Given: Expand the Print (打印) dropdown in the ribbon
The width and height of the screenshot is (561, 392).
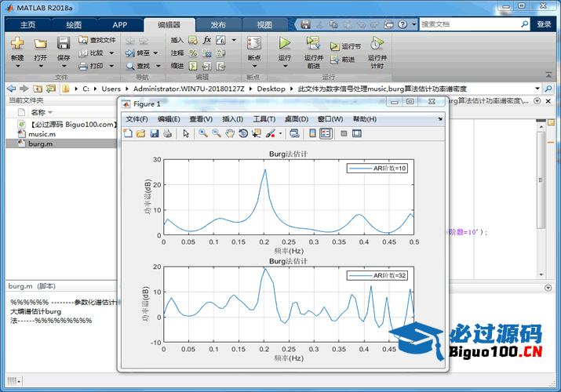Looking at the screenshot, I should (x=111, y=66).
